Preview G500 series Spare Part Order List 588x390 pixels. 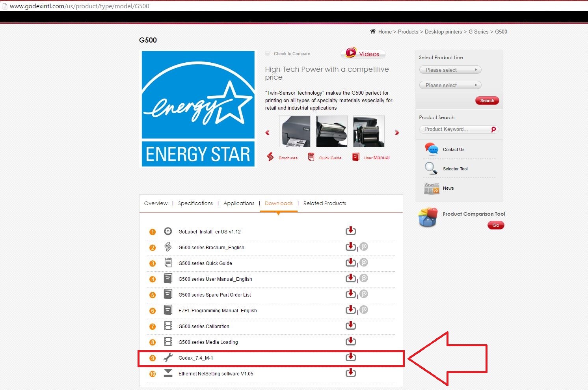pyautogui.click(x=364, y=294)
